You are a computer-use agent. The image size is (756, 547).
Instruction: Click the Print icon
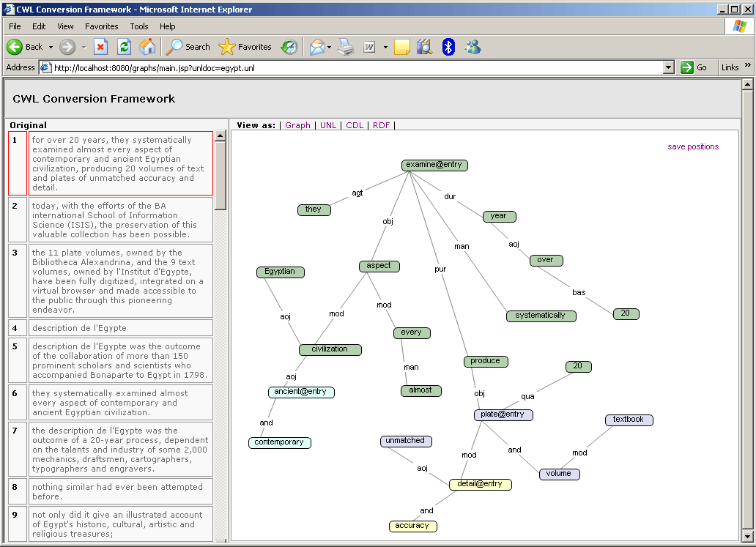346,47
